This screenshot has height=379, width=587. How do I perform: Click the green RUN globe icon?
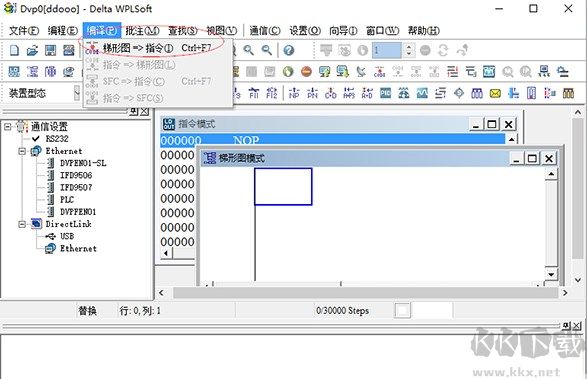coord(288,72)
